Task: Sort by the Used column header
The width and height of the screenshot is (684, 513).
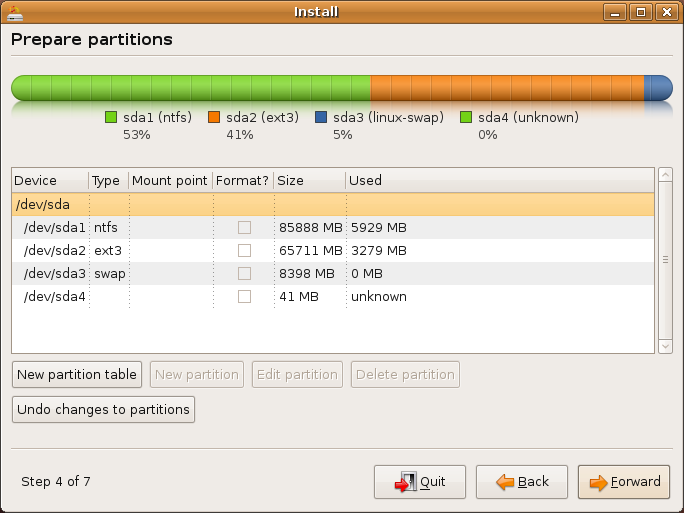Action: [500, 180]
